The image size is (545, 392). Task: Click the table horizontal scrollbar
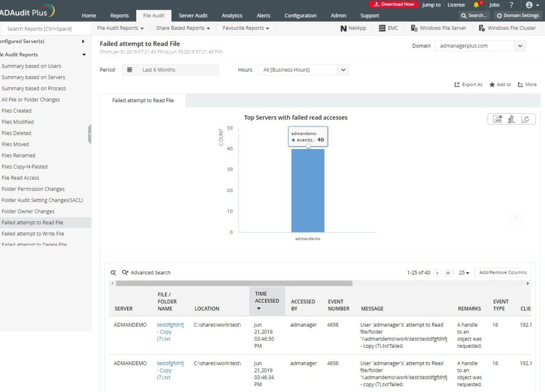tap(234, 283)
